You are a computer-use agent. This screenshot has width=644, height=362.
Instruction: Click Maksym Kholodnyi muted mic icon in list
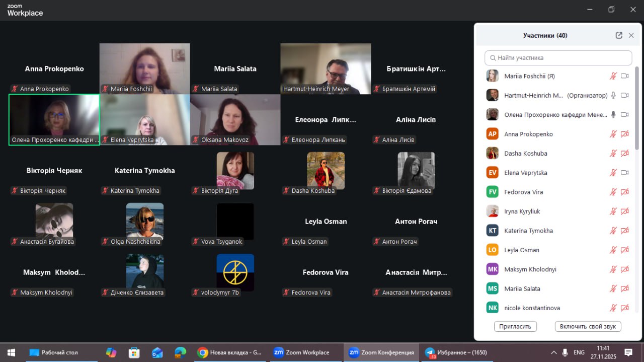pos(613,269)
